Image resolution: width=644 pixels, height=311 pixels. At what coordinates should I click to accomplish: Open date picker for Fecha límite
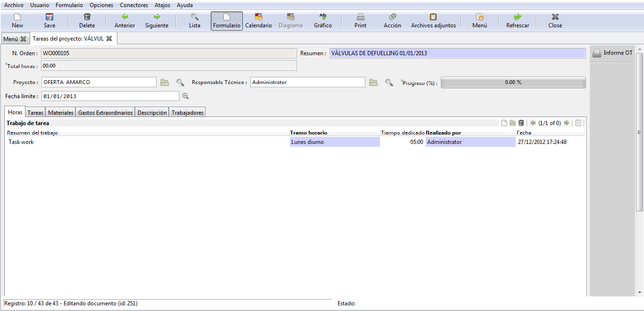click(185, 96)
